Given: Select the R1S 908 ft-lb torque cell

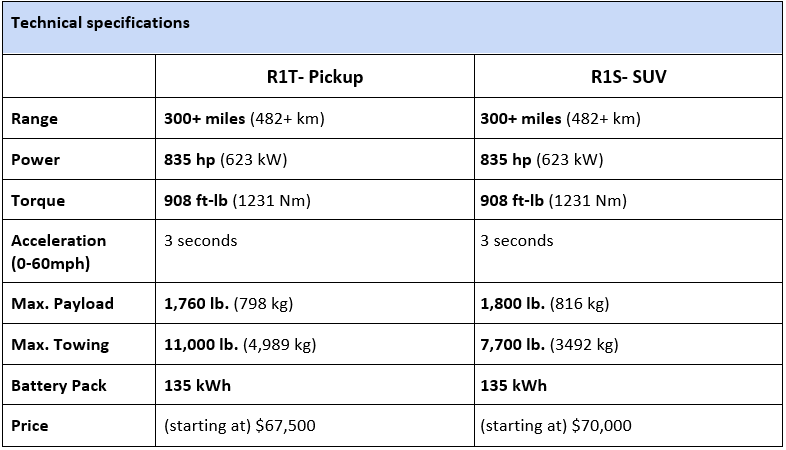Looking at the screenshot, I should (x=628, y=200).
